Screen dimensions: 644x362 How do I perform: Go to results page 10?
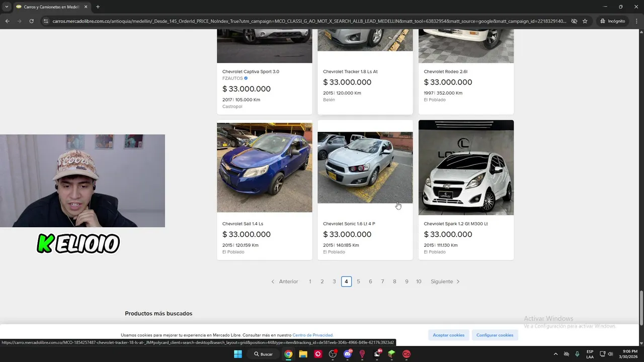click(x=419, y=282)
